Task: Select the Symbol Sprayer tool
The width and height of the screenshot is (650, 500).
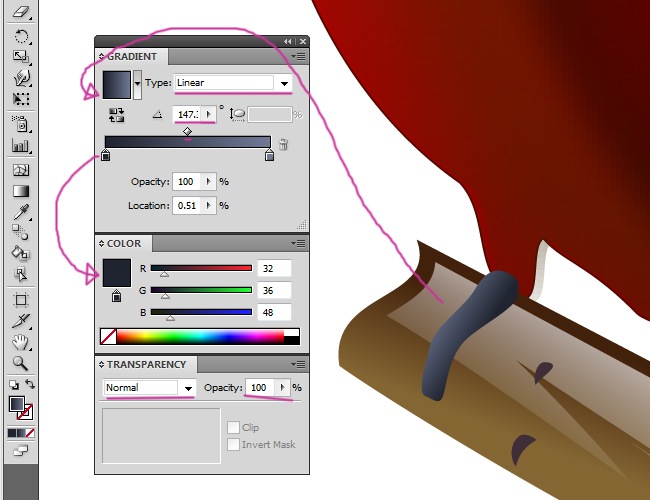Action: click(21, 124)
